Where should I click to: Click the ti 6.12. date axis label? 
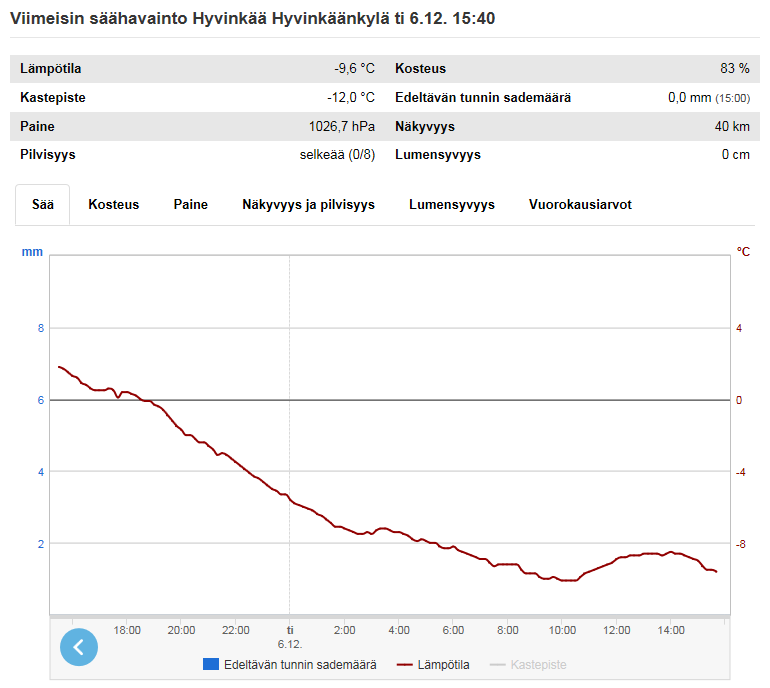pyautogui.click(x=289, y=637)
